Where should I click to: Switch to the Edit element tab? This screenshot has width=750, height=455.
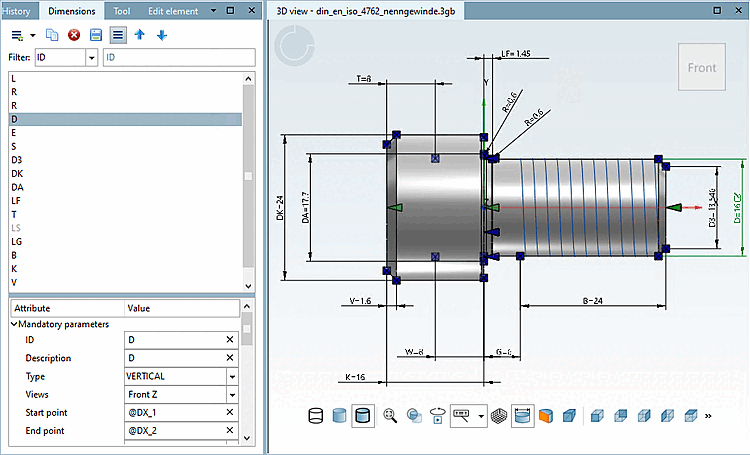tap(173, 11)
